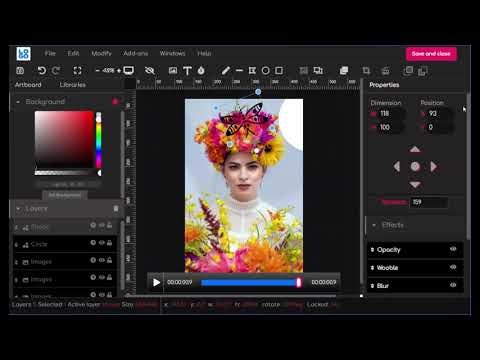Screen dimensions: 480x360
Task: Open settings for the Circle layer
Action: pos(93,243)
